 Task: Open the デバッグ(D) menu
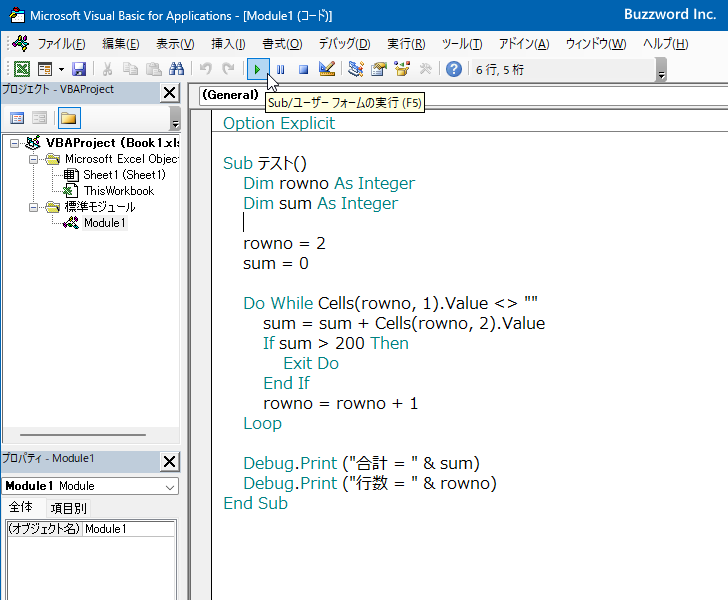pyautogui.click(x=344, y=44)
